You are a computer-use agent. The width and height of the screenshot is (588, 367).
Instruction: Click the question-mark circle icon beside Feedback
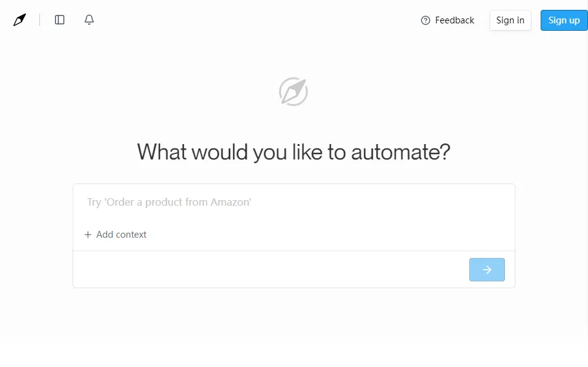pos(426,20)
